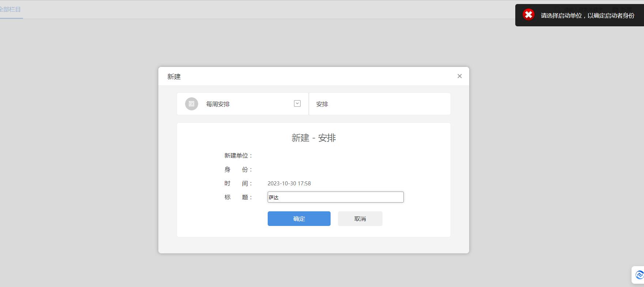Click the 标题 label

238,197
